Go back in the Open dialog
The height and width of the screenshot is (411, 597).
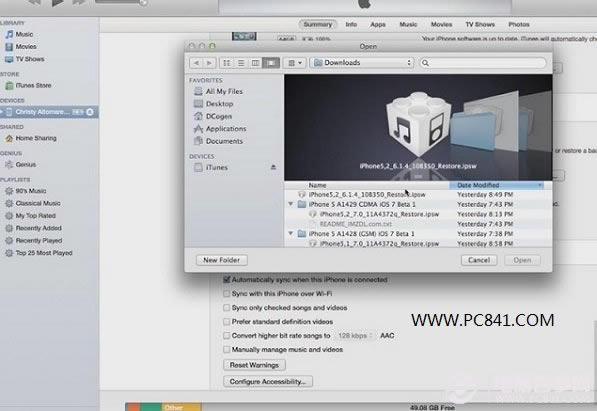(196, 63)
